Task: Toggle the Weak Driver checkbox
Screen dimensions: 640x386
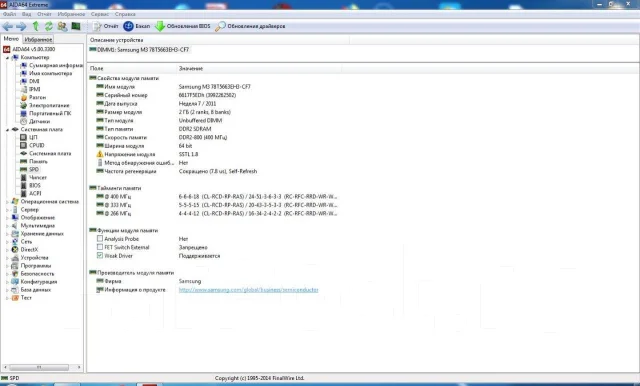Action: click(x=100, y=255)
